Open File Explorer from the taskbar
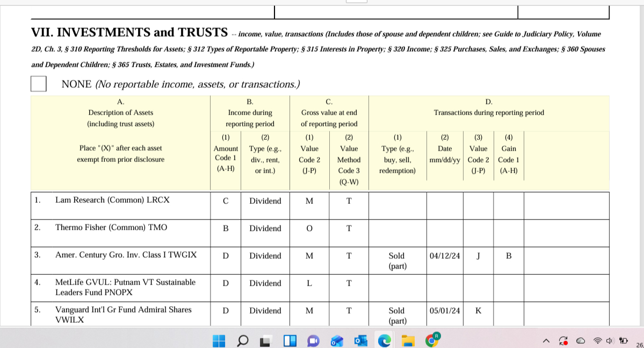 [409, 340]
